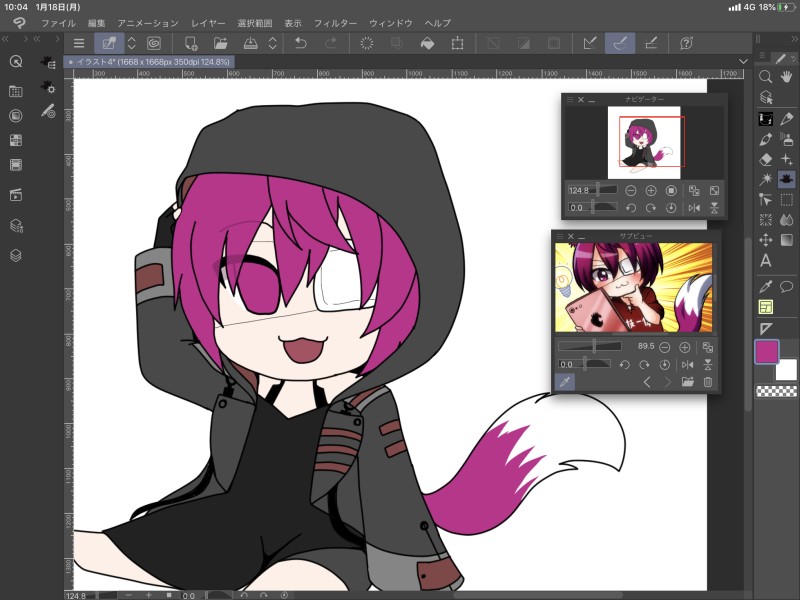
Task: Switch to the イラスト4 canvas tab
Action: (149, 62)
